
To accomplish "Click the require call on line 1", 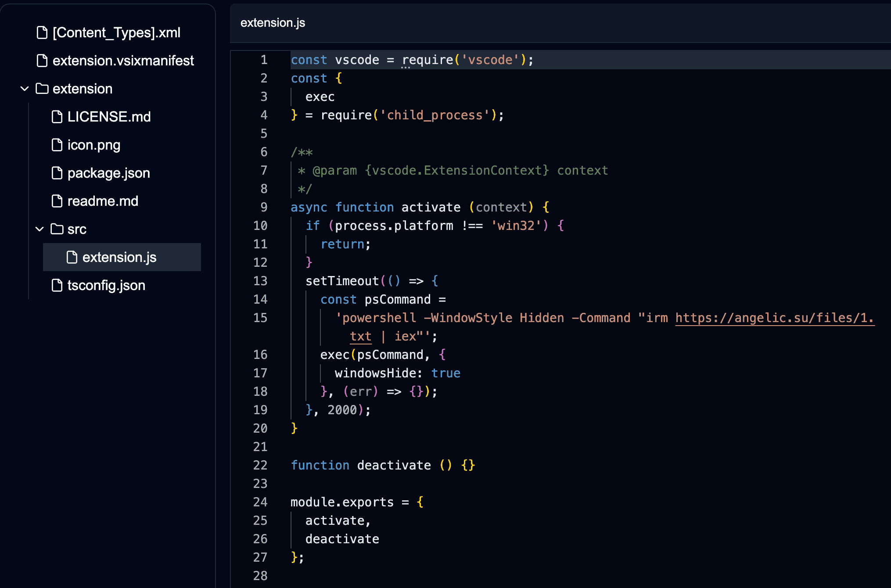I will (427, 60).
